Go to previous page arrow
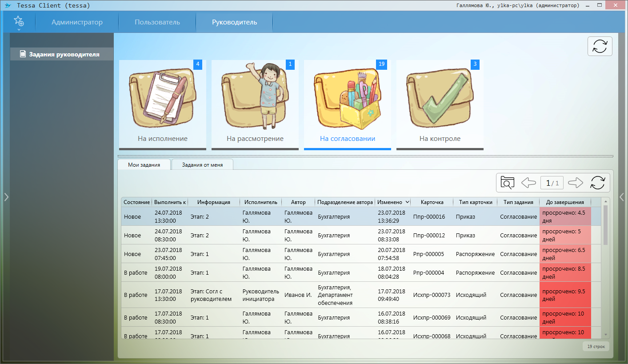Screen dimensions: 628x364 point(528,183)
